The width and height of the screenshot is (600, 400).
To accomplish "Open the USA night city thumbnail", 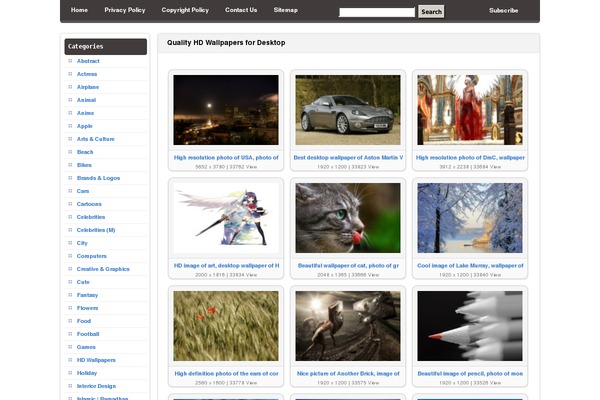I will [226, 110].
